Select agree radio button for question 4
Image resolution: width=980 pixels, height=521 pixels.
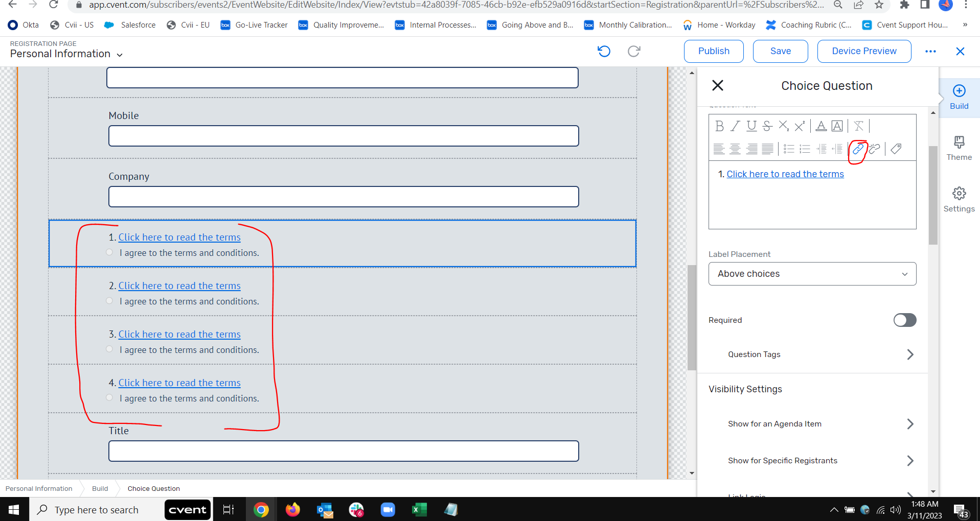(x=109, y=398)
